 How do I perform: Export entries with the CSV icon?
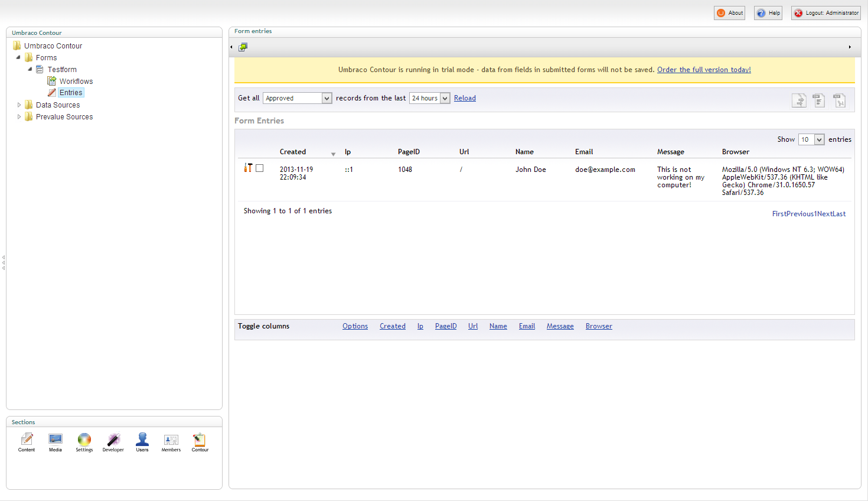[x=819, y=100]
